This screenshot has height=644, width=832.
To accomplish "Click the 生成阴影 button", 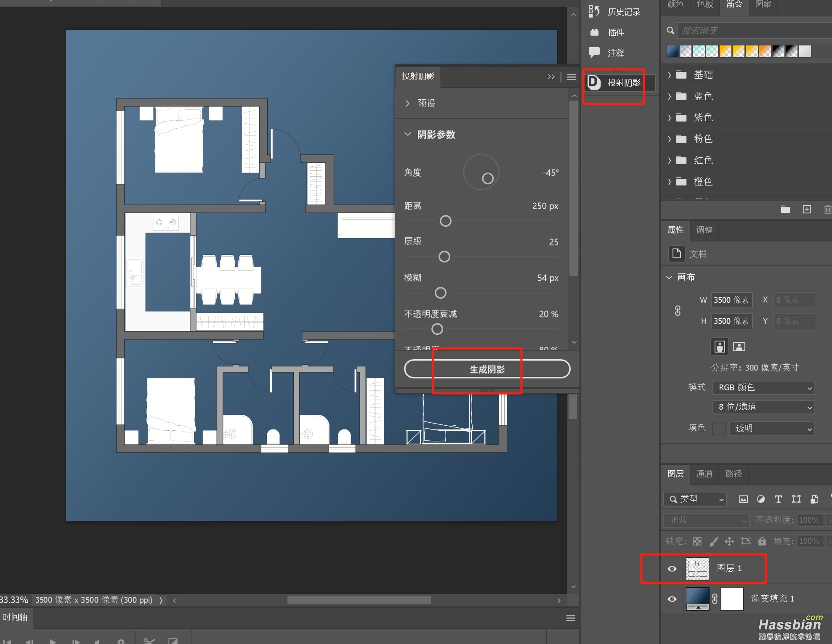I will pos(487,369).
